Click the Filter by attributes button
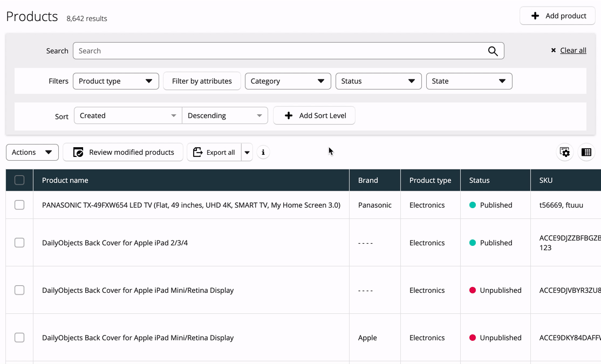Screen dimensions: 601x364 coord(202,81)
